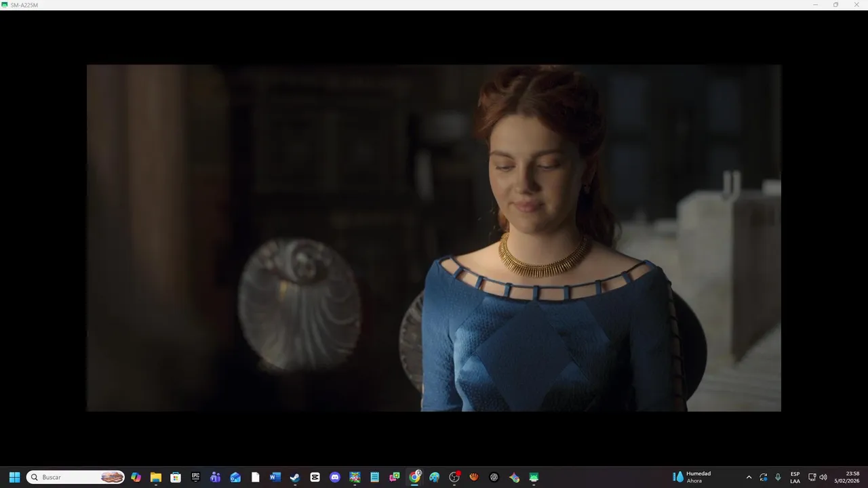868x488 pixels.
Task: Open the clock showing 23:58
Action: [x=847, y=477]
